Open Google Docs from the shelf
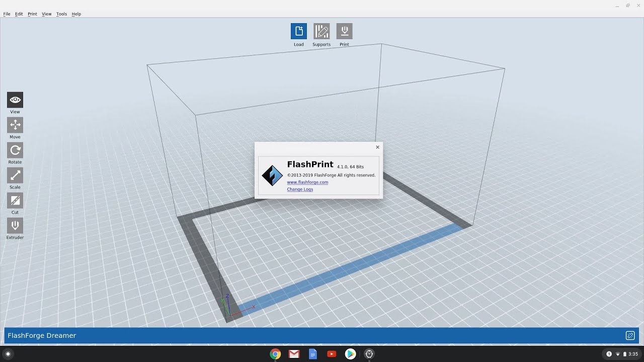 [312, 354]
